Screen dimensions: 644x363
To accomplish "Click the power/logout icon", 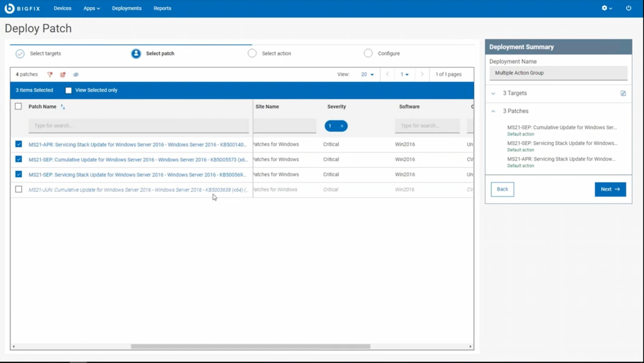I will click(628, 8).
